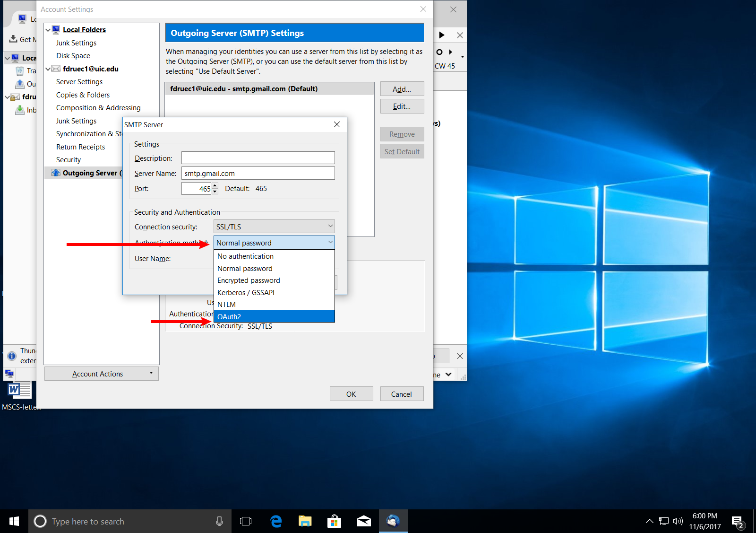Select Outgoing Server tree item
This screenshot has width=756, height=533.
click(84, 173)
